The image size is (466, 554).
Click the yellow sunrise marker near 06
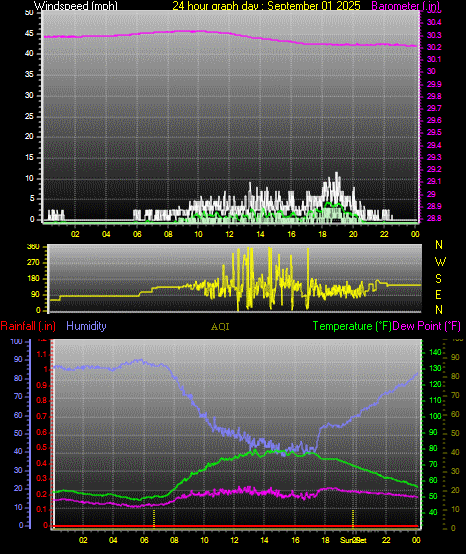154,518
